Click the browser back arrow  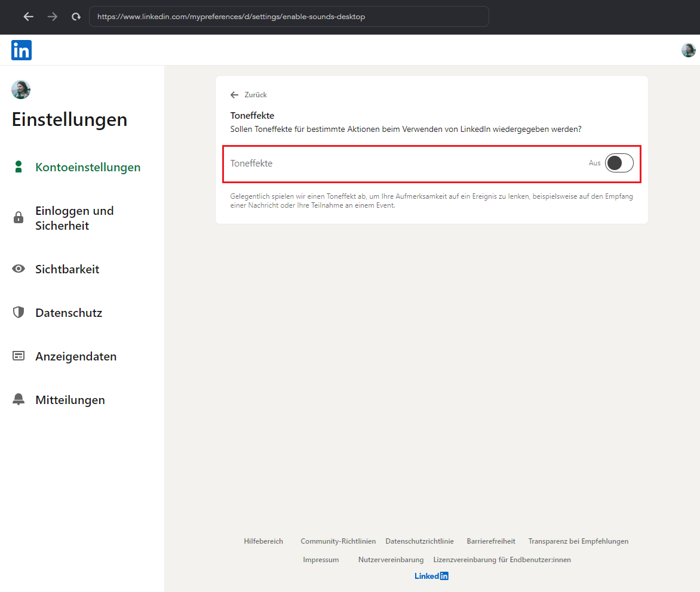click(x=28, y=17)
